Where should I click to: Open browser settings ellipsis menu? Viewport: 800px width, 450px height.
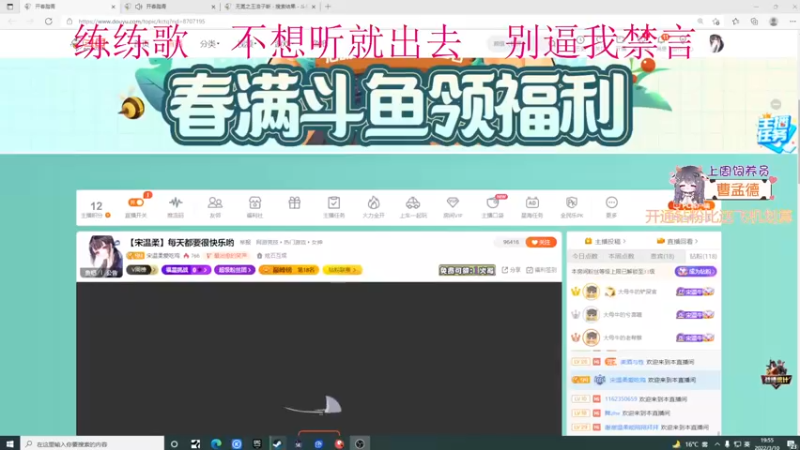[792, 21]
